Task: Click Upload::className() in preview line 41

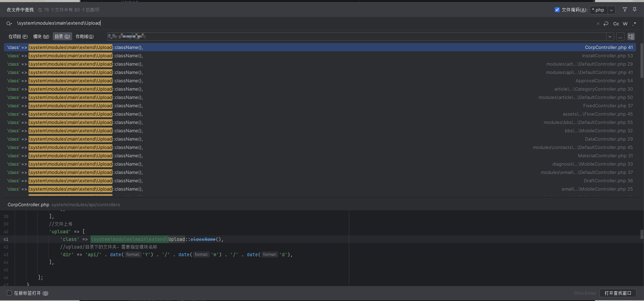Action: pyautogui.click(x=196, y=240)
